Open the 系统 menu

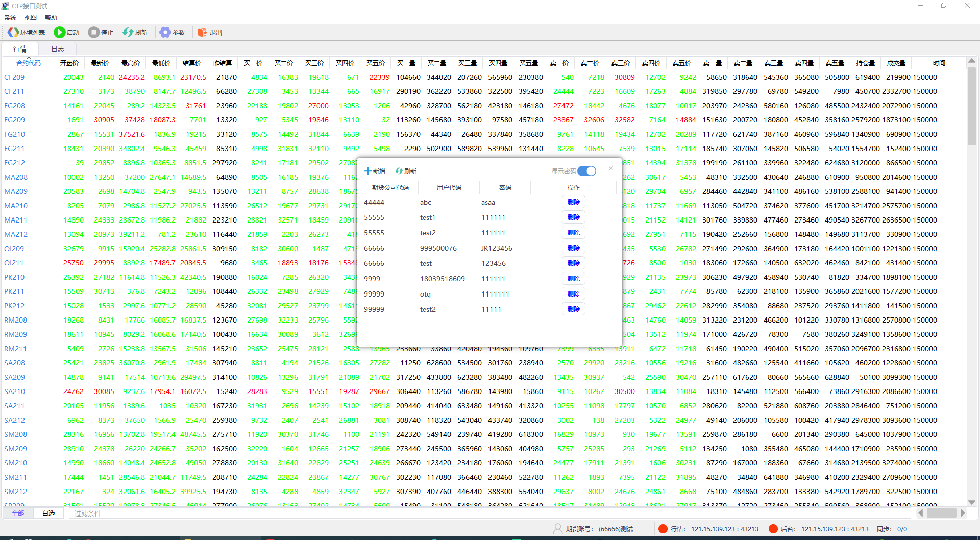tap(10, 17)
